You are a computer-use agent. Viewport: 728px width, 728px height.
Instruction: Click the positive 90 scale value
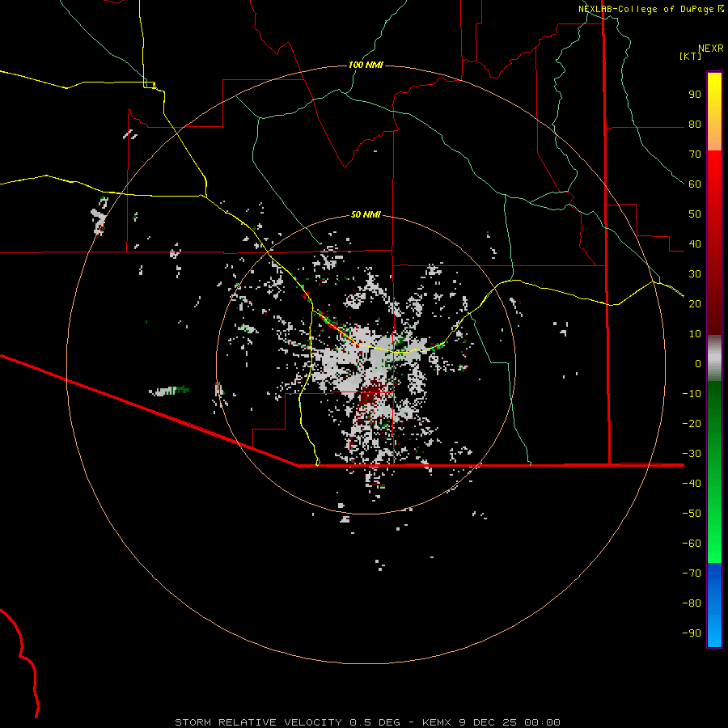click(695, 95)
